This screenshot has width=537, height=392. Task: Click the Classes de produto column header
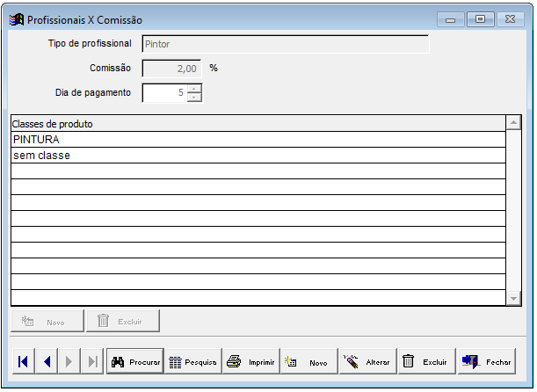click(x=258, y=124)
